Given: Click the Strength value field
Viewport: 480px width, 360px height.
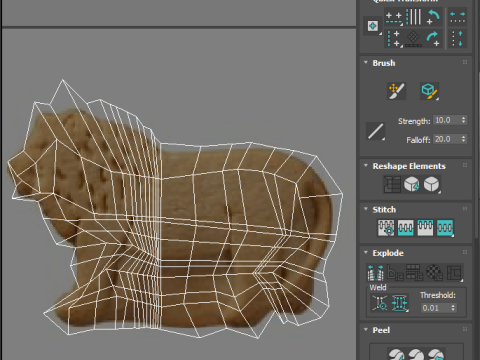Looking at the screenshot, I should click(446, 120).
